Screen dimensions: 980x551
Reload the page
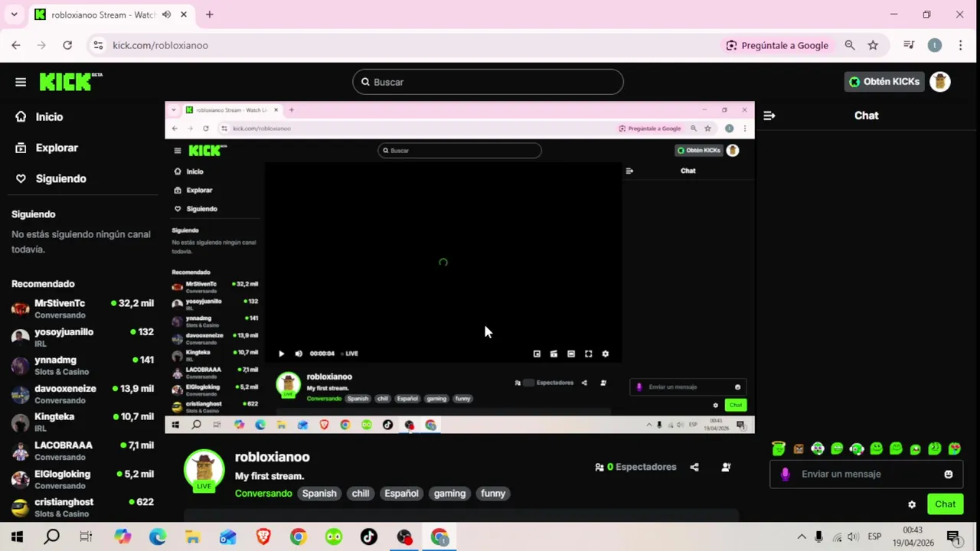(67, 45)
